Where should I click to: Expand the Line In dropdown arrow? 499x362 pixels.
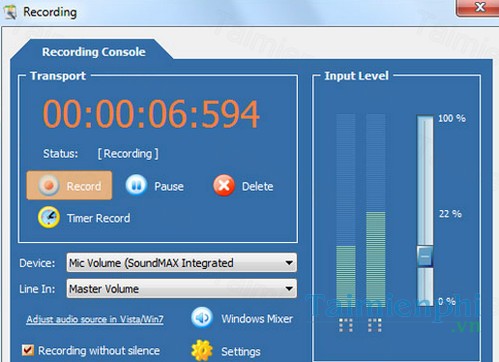tap(289, 288)
